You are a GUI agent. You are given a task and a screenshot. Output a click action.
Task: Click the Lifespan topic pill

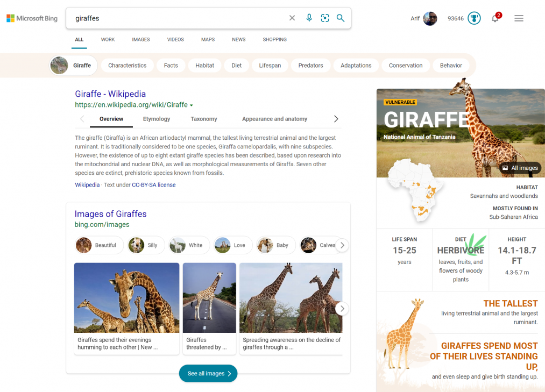[270, 66]
